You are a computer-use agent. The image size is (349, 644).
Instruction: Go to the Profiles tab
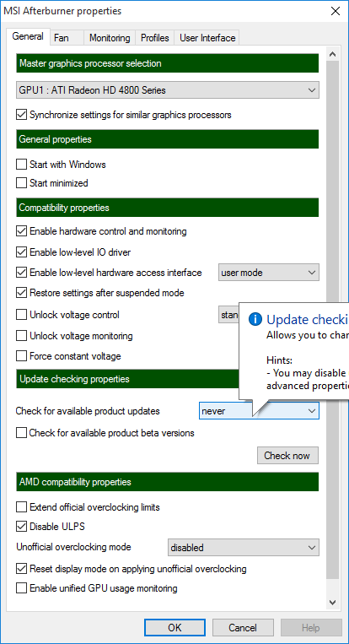[154, 38]
